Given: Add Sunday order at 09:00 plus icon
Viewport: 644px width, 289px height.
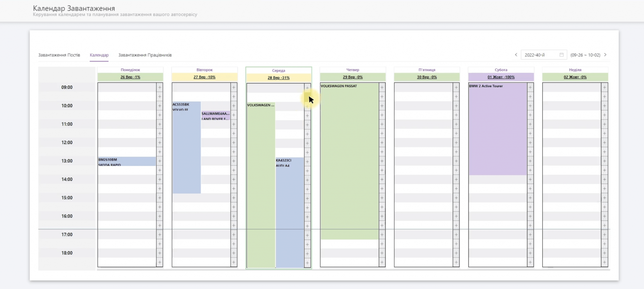Looking at the screenshot, I should tap(605, 87).
